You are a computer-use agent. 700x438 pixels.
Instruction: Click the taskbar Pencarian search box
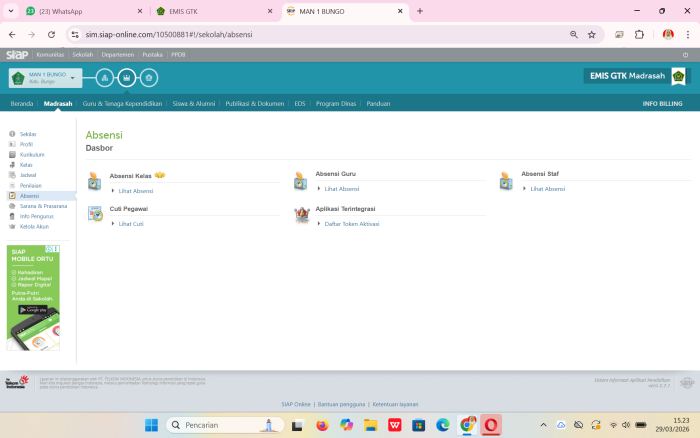pos(225,425)
